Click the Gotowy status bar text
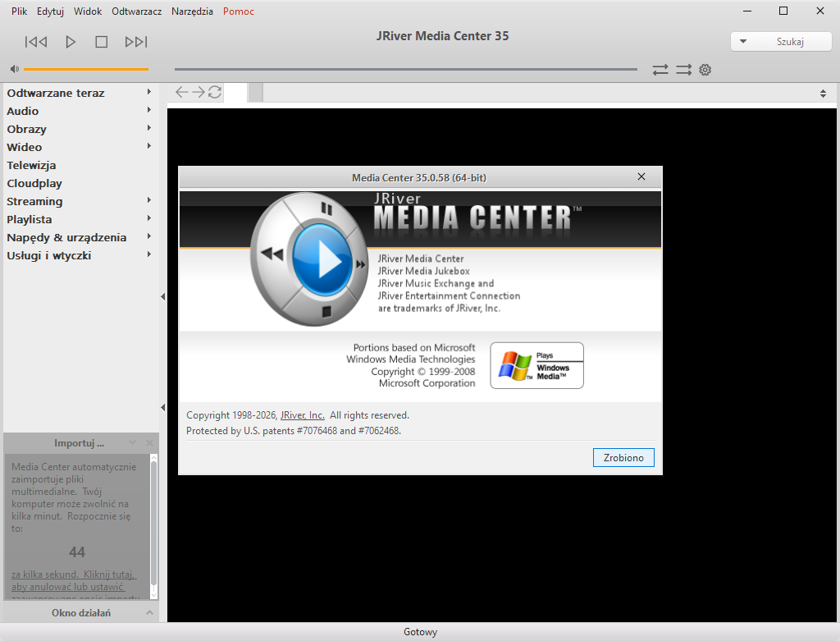 pos(421,632)
